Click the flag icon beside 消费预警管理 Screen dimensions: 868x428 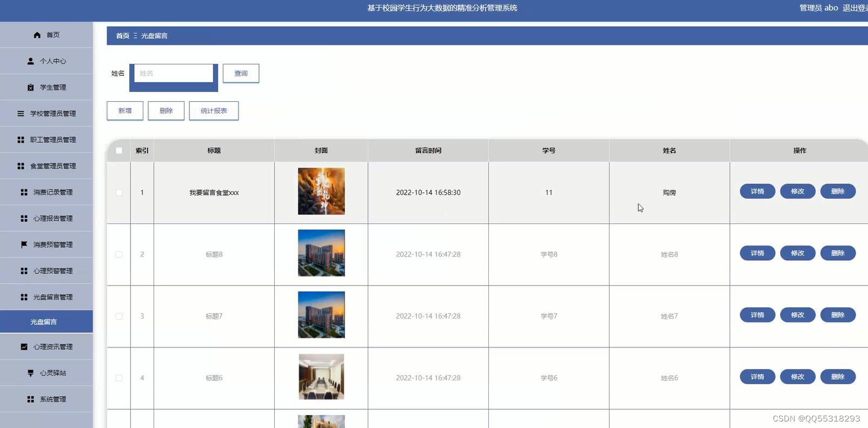[x=24, y=245]
